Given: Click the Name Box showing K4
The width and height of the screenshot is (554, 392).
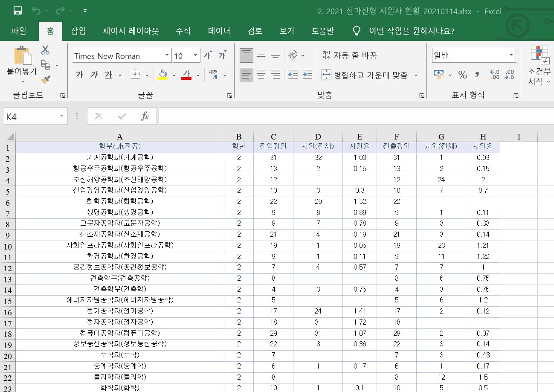Looking at the screenshot, I should click(x=35, y=116).
